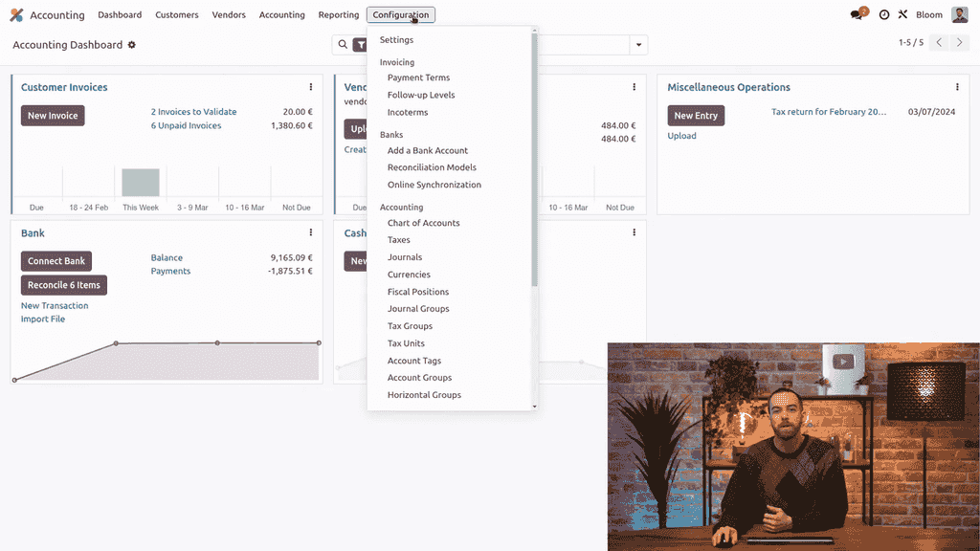Viewport: 980px width, 551px height.
Task: Click the filter funnel icon in search
Action: (x=361, y=45)
